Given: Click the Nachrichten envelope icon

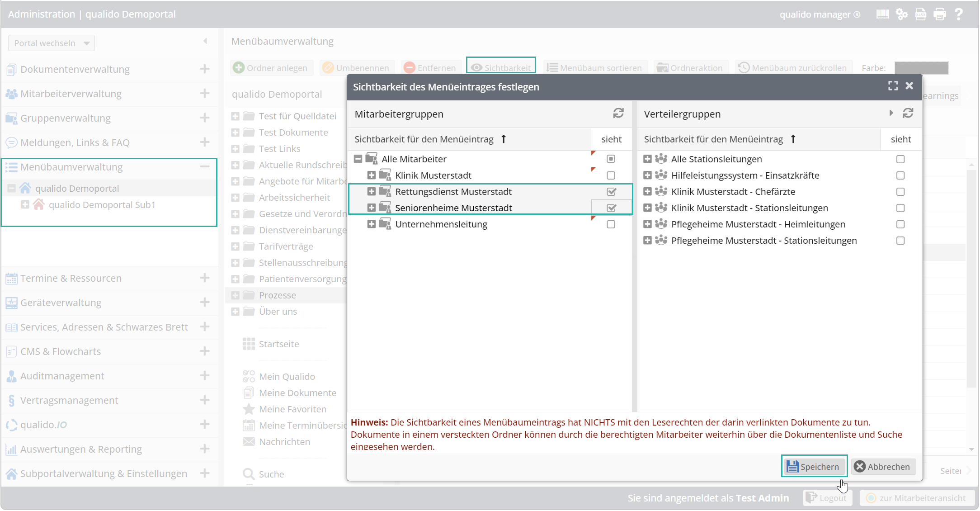Looking at the screenshot, I should point(249,442).
